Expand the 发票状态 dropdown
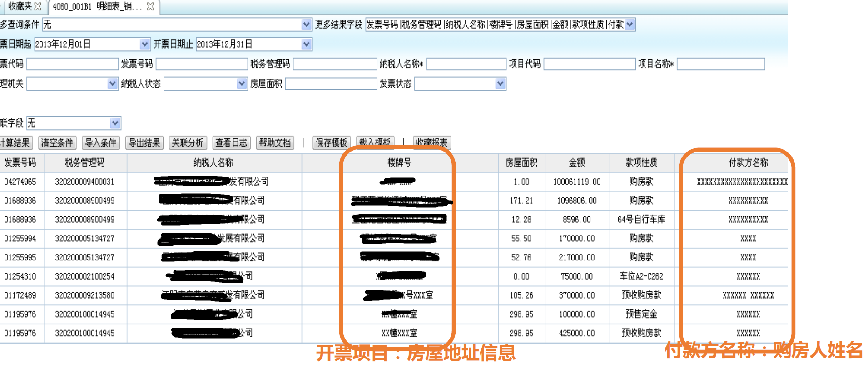 pyautogui.click(x=500, y=83)
